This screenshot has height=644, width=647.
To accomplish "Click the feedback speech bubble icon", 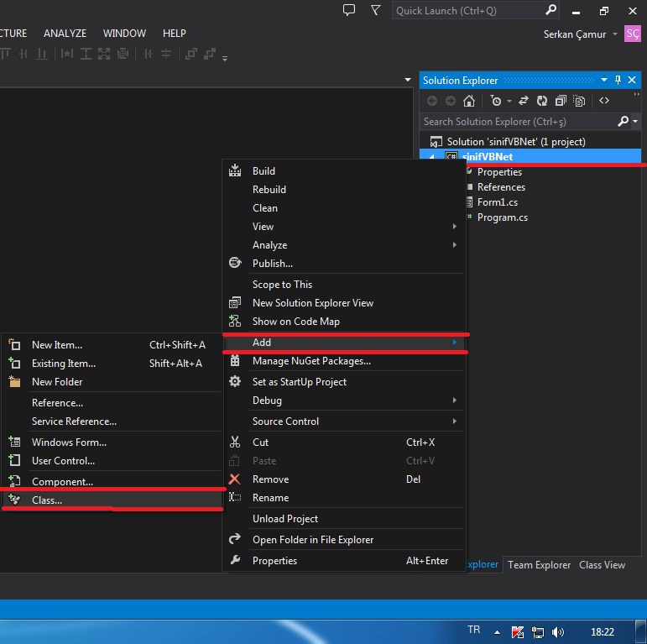I will [349, 10].
